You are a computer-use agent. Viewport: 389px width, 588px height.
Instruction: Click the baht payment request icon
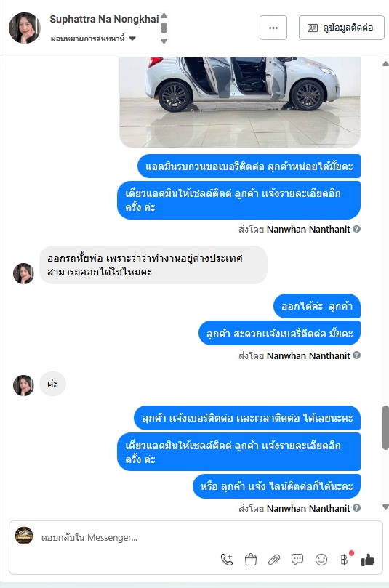[x=345, y=560]
